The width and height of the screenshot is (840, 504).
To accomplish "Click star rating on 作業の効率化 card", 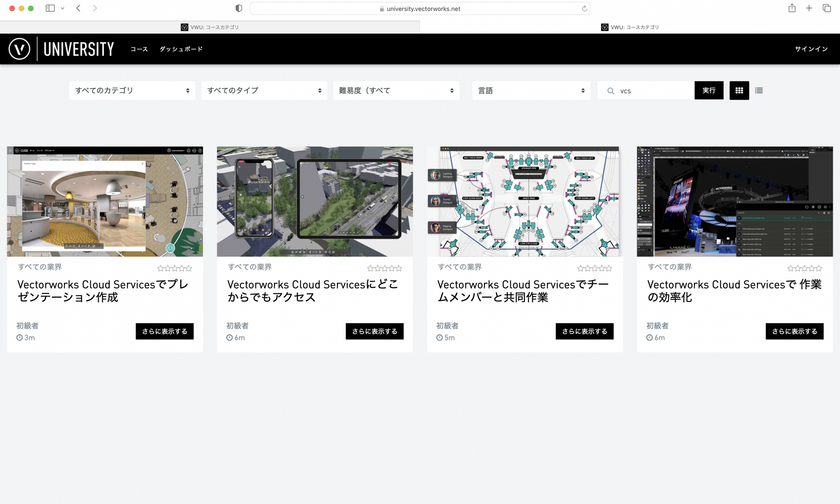I will click(805, 268).
